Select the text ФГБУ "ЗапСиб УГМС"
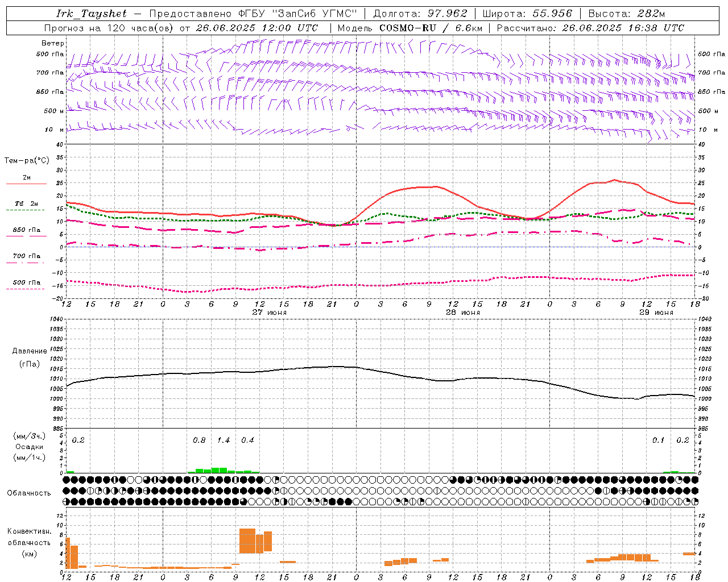 click(x=297, y=14)
